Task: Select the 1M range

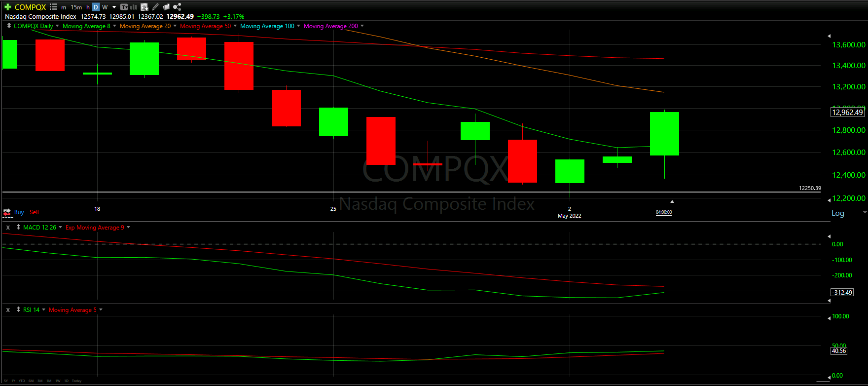Action: click(49, 381)
